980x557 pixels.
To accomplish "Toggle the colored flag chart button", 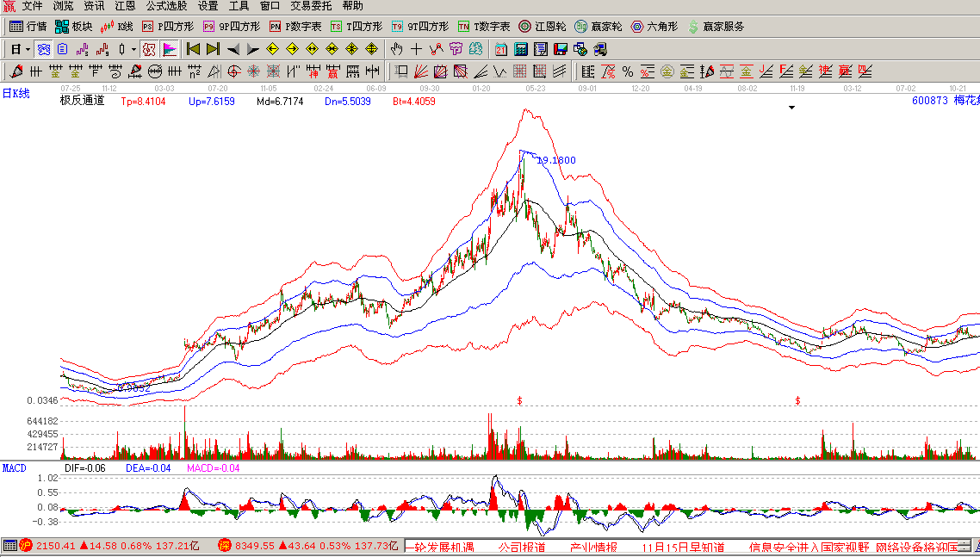I will pos(169,49).
